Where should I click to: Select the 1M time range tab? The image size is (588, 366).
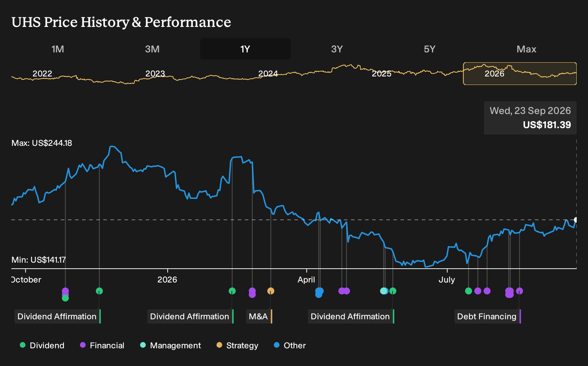(58, 49)
